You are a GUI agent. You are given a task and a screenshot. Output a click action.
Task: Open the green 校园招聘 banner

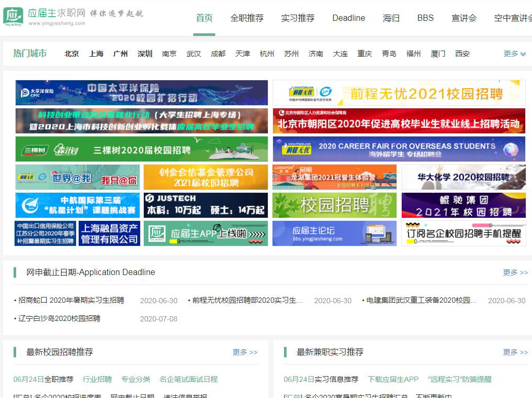point(334,205)
